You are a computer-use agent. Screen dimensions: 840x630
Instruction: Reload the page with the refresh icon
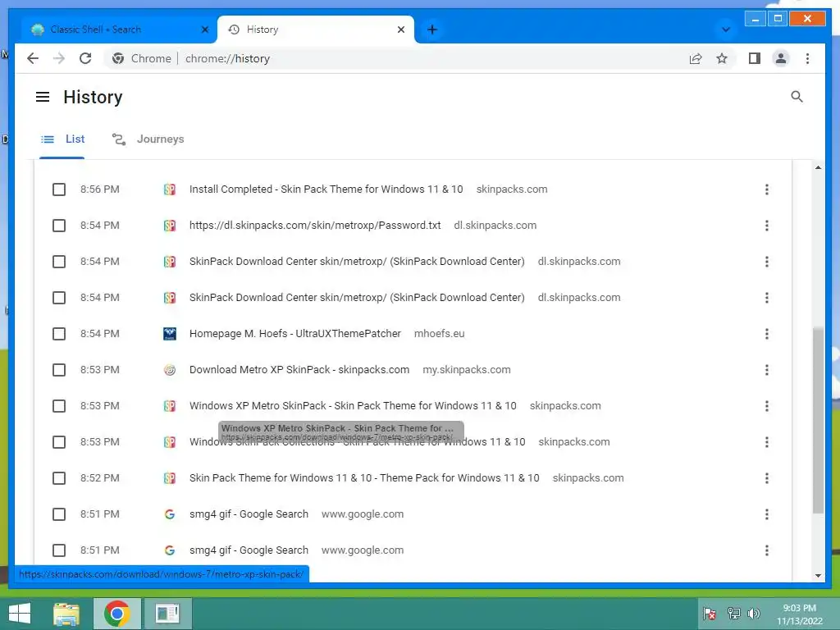85,58
